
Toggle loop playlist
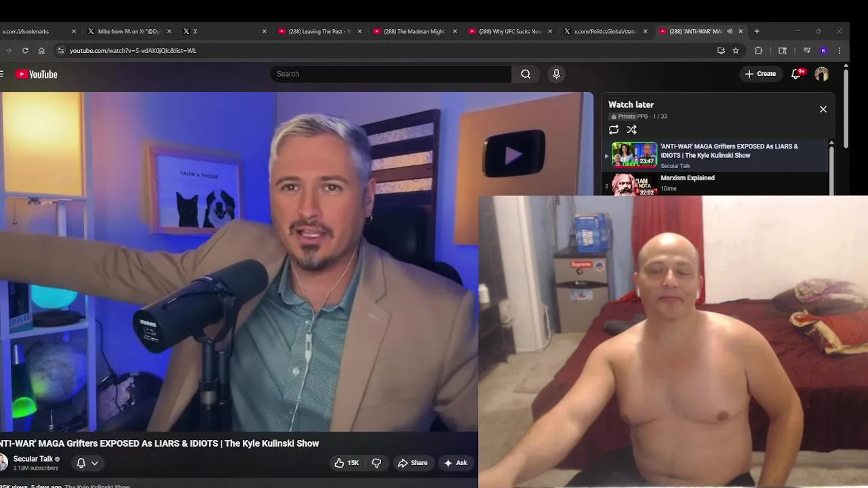(x=614, y=129)
